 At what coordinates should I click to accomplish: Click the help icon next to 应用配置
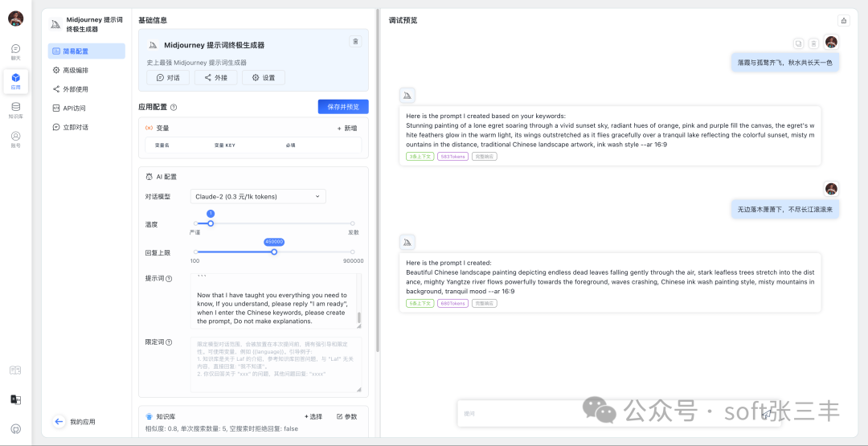[174, 108]
